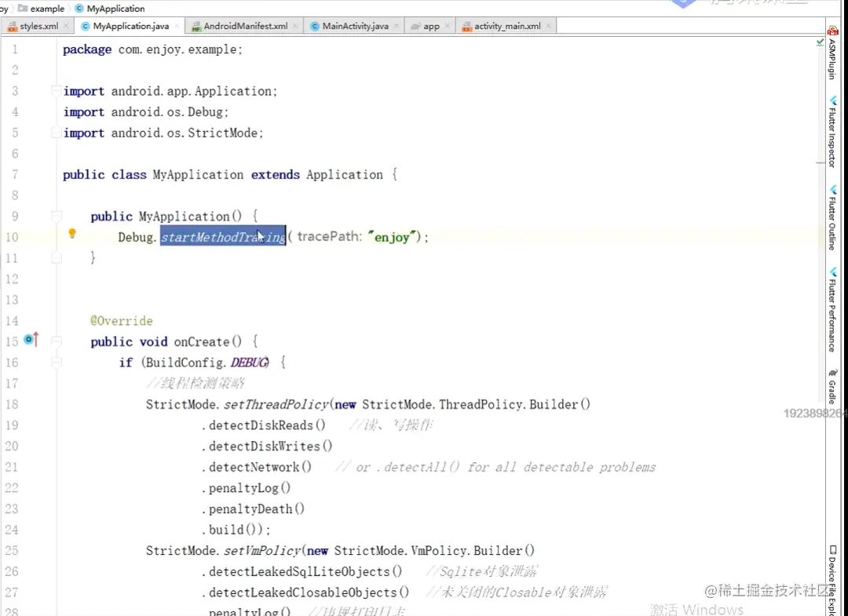Screen dimensions: 848x616
Task: Click line number 7 in gutter
Action: pyautogui.click(x=15, y=174)
